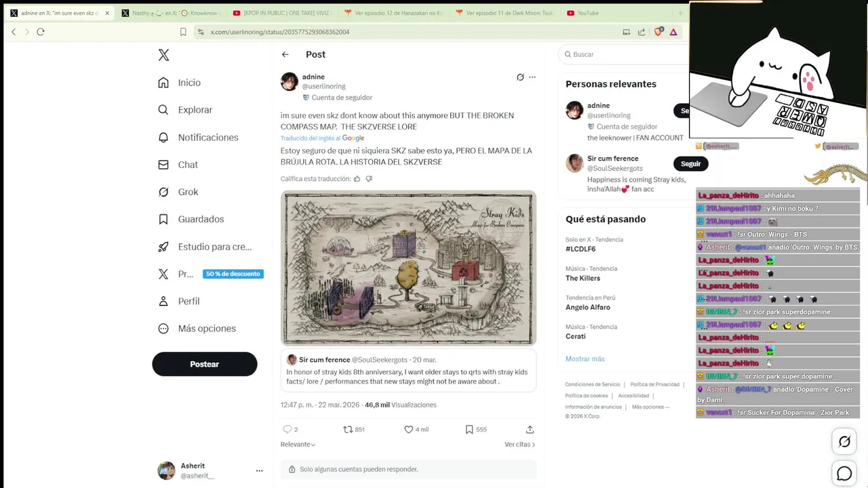Open Política de Privacidad link

[654, 384]
